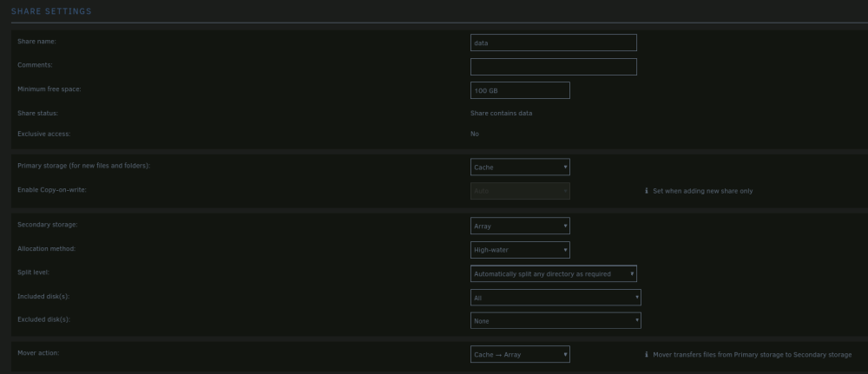Click the Mover transfers files help text
The image size is (868, 374).
(x=753, y=355)
